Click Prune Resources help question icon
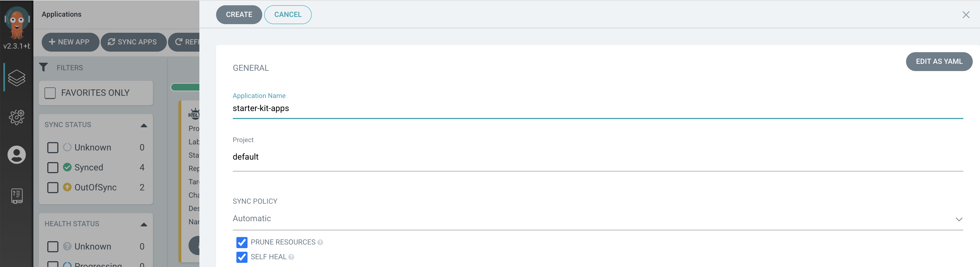 pos(320,243)
